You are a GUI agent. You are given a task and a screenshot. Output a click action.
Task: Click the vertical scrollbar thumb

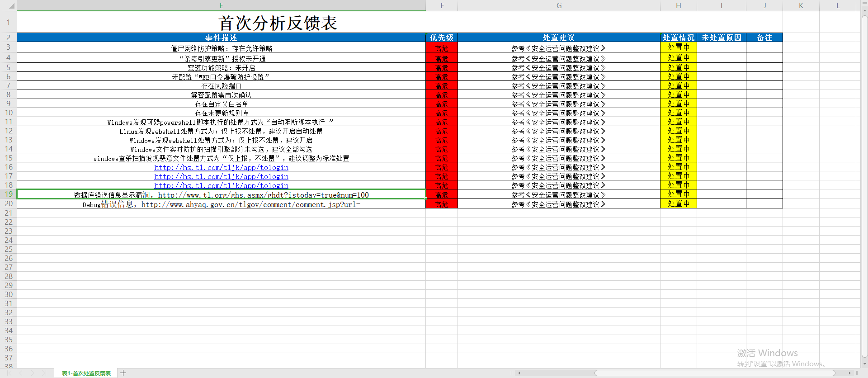coord(864,181)
